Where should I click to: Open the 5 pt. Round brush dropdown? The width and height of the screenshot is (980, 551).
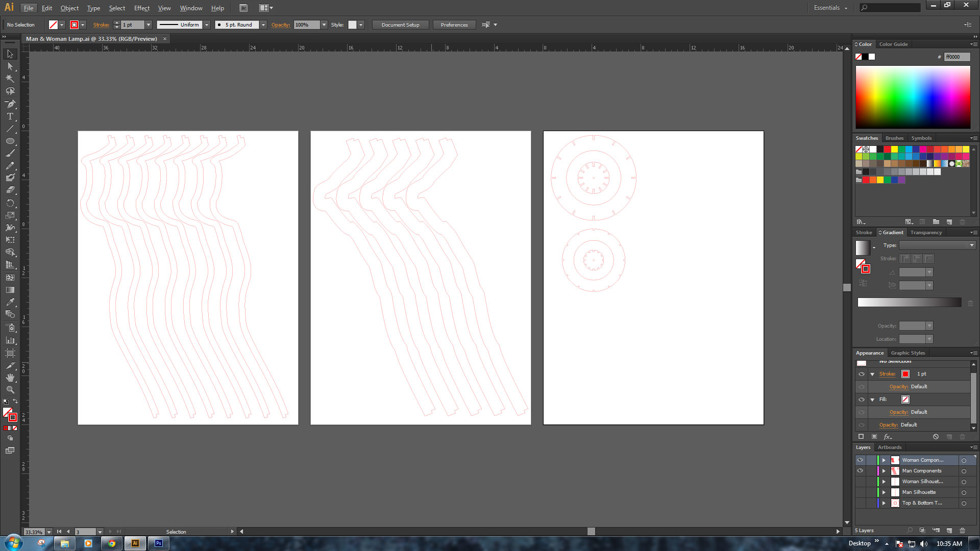(x=263, y=24)
